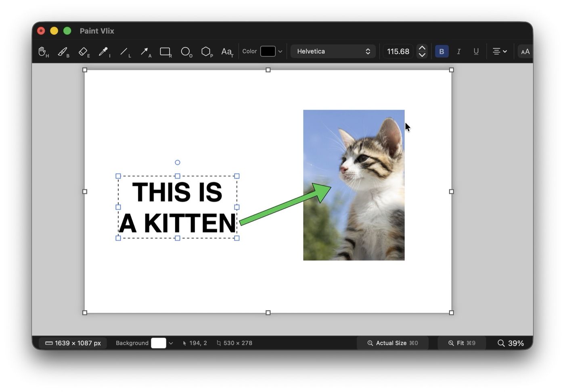The height and width of the screenshot is (392, 565).
Task: Click the Paint Vlix window title
Action: point(97,31)
